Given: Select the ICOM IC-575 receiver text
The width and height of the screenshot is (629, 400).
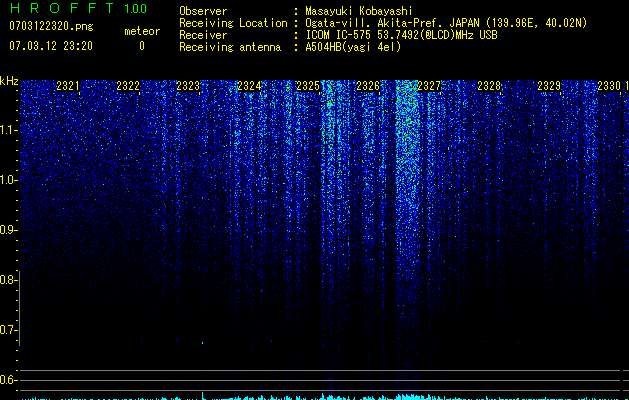Looking at the screenshot, I should pos(401,35).
